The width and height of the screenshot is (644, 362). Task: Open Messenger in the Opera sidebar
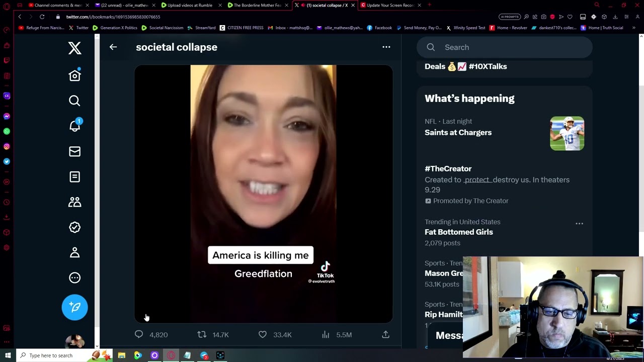(x=7, y=116)
